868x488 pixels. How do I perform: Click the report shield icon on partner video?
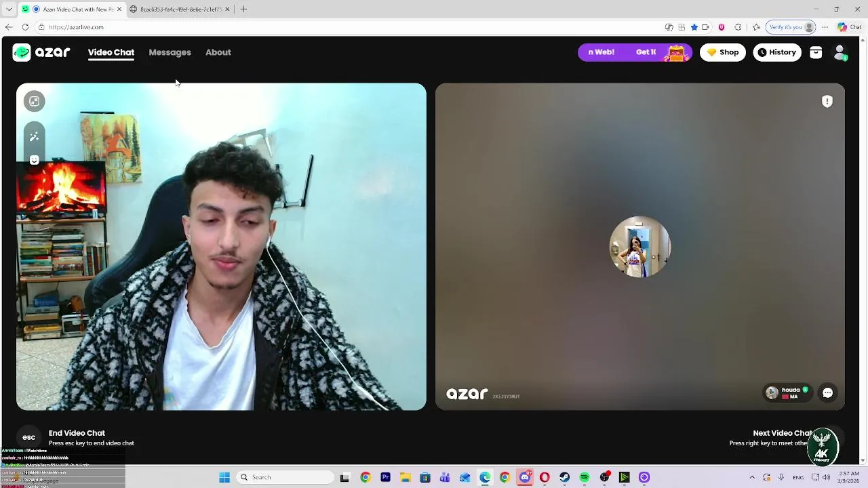pyautogui.click(x=827, y=102)
